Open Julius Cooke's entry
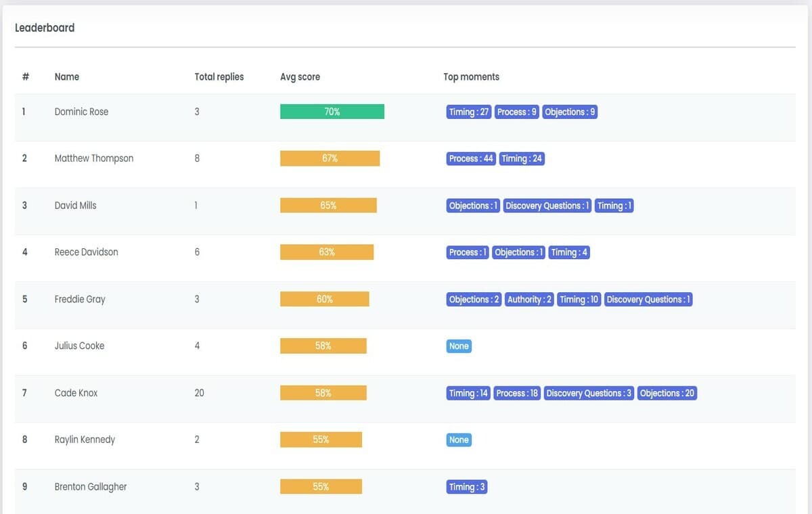This screenshot has width=812, height=514. click(79, 346)
